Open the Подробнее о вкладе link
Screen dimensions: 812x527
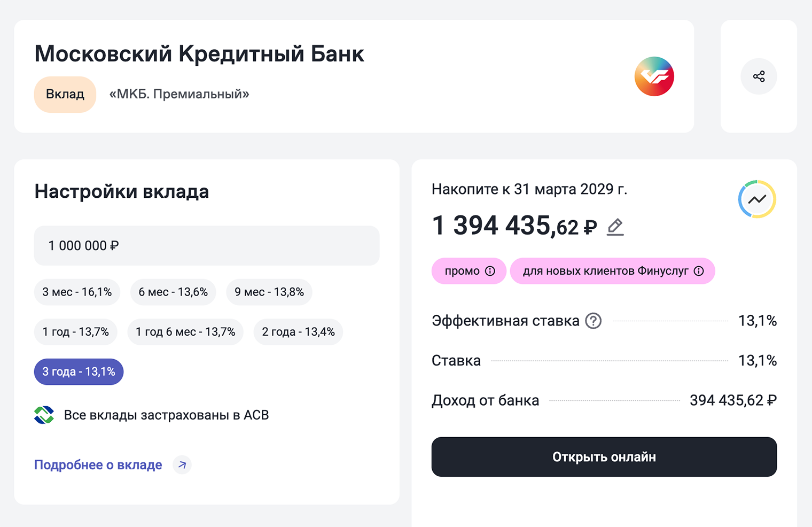pos(98,465)
